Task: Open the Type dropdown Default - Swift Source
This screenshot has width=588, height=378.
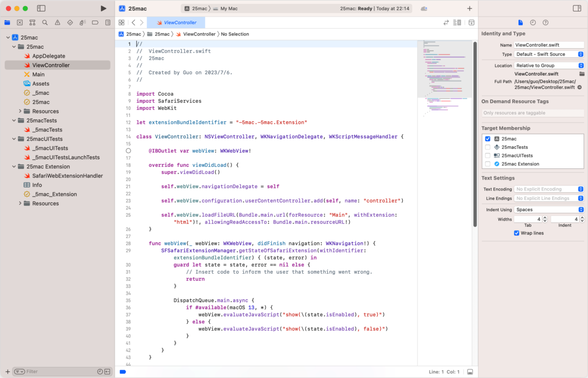Action: [549, 54]
